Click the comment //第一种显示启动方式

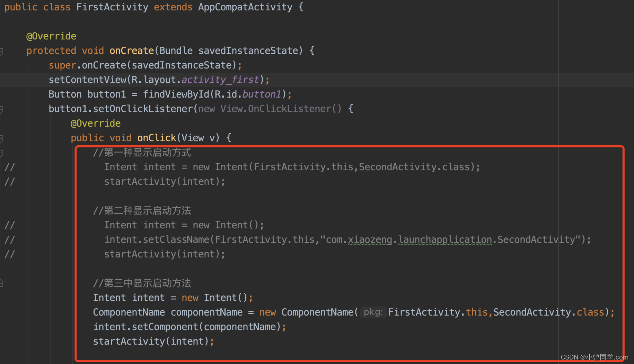click(x=142, y=152)
